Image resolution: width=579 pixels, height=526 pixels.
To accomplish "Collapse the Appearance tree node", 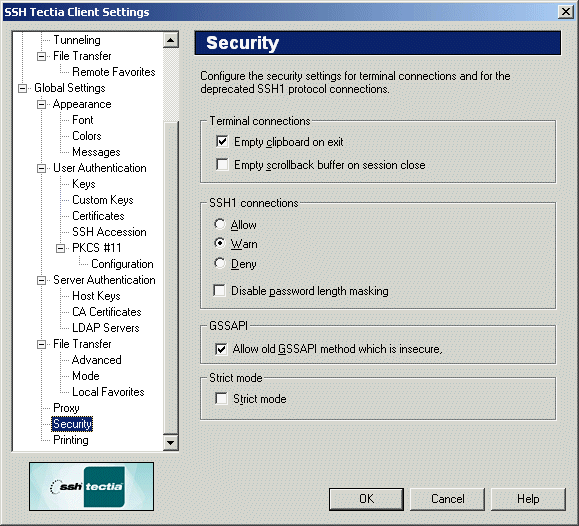I will pyautogui.click(x=41, y=105).
